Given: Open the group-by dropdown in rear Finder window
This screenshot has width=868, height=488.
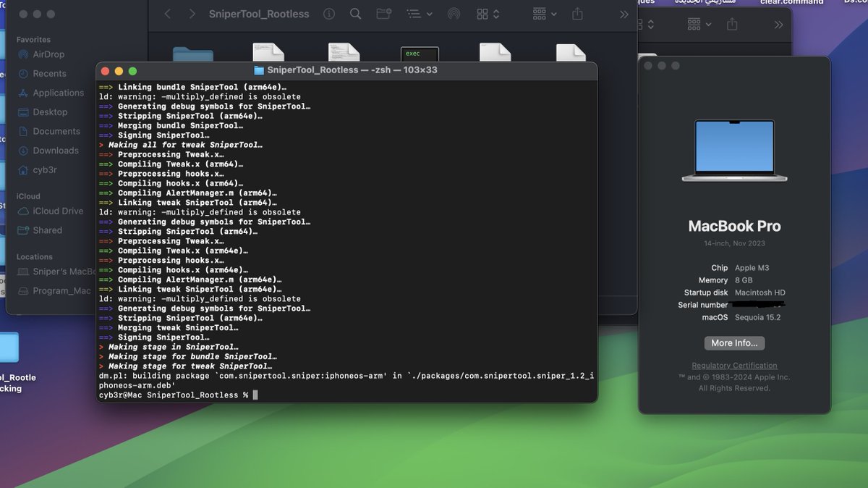Looking at the screenshot, I should (x=699, y=25).
